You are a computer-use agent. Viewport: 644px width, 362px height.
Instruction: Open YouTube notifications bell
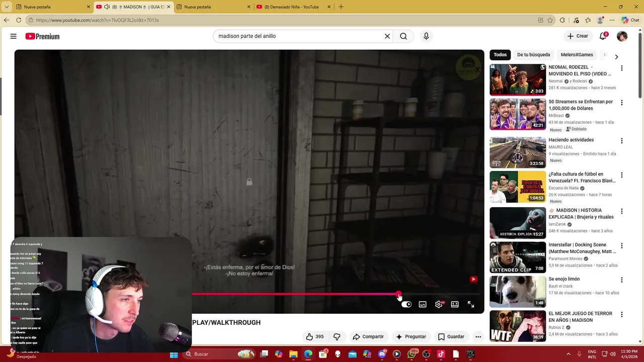(x=603, y=36)
